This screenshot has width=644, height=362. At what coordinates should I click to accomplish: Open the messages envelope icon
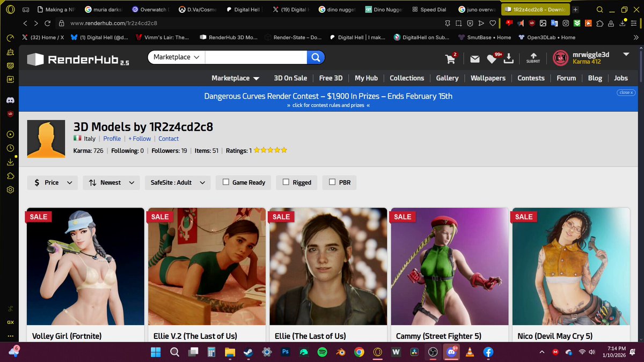point(475,59)
